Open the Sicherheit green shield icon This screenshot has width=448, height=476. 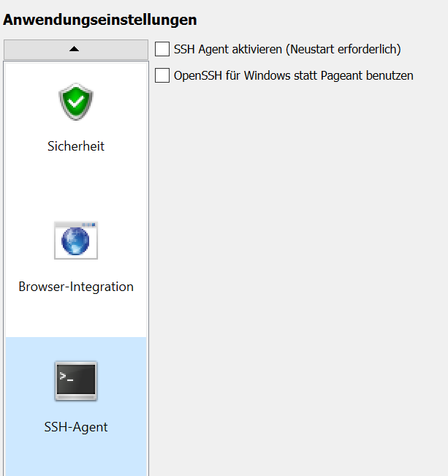pos(76,102)
